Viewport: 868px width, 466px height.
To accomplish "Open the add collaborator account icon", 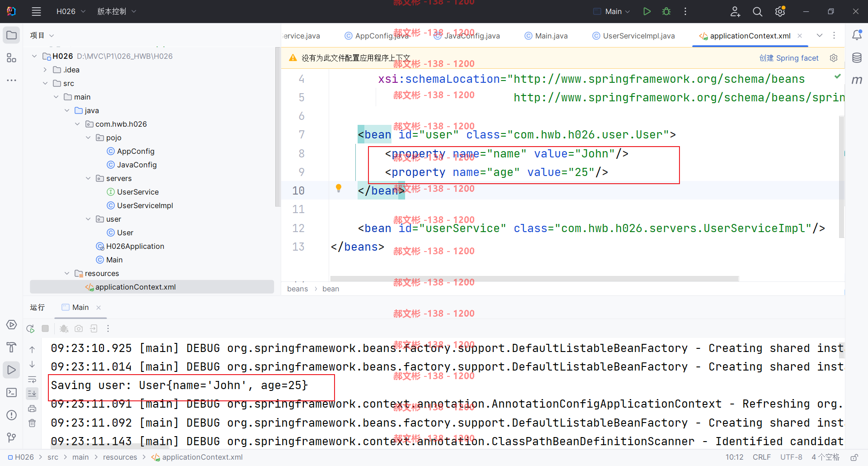I will tap(736, 11).
